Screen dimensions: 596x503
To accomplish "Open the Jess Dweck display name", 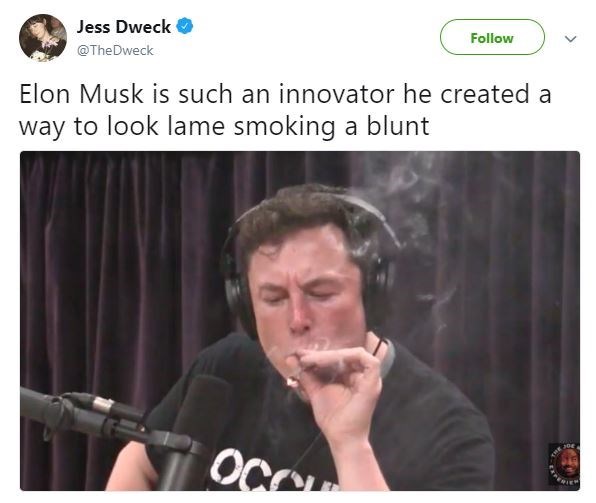I will [124, 27].
